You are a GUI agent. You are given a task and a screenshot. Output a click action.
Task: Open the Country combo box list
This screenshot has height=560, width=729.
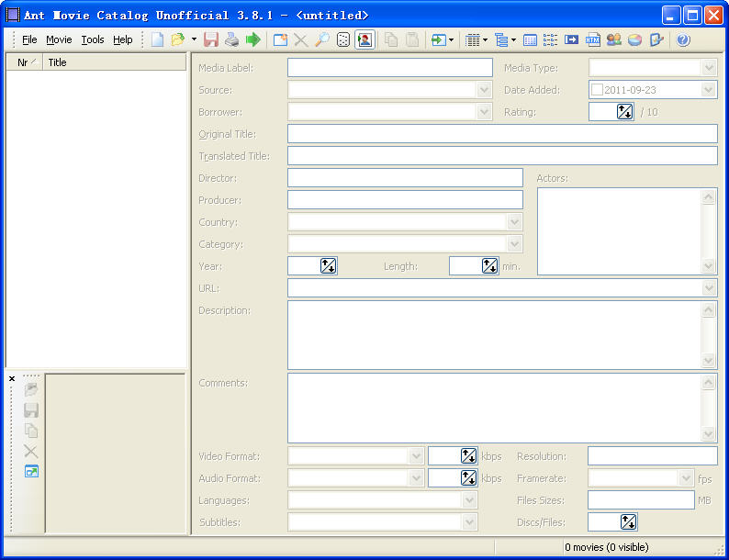click(514, 222)
